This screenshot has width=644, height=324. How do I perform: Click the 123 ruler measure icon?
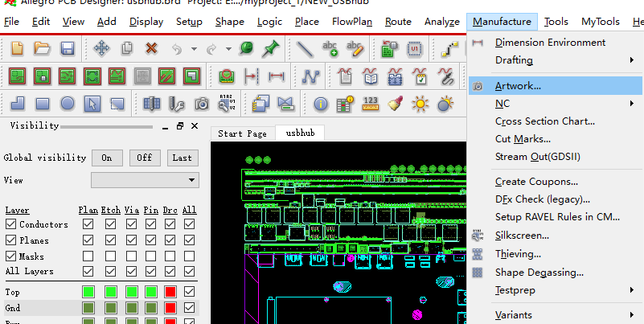coord(371,104)
